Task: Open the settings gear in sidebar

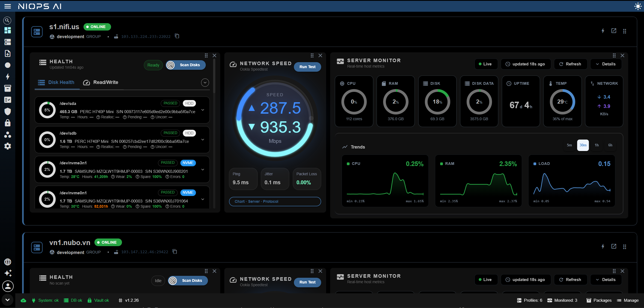Action: pyautogui.click(x=8, y=146)
